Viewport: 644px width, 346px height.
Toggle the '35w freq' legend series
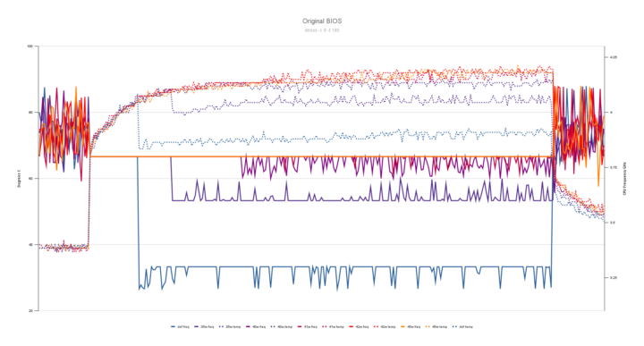(x=204, y=326)
